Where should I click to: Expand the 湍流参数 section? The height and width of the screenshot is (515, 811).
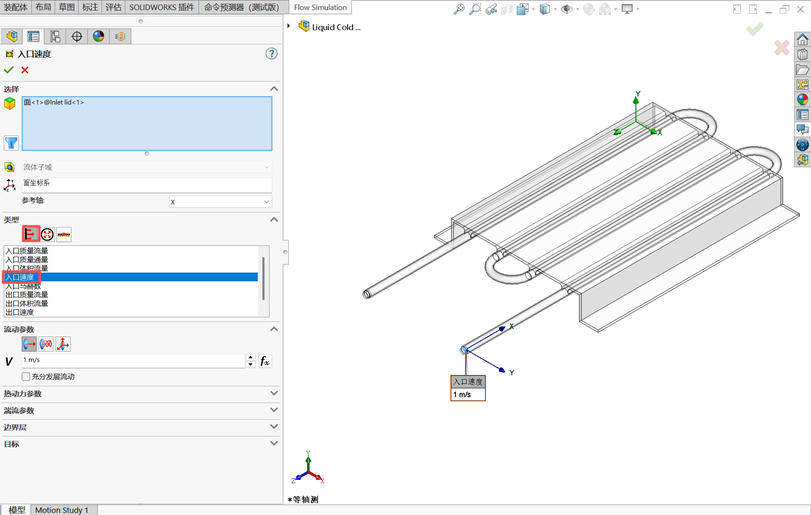pyautogui.click(x=274, y=410)
